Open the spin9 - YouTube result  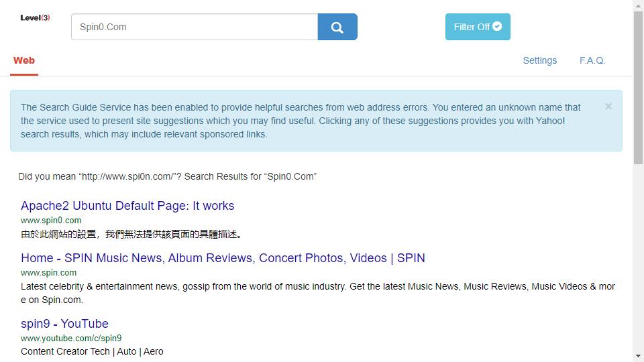click(64, 324)
